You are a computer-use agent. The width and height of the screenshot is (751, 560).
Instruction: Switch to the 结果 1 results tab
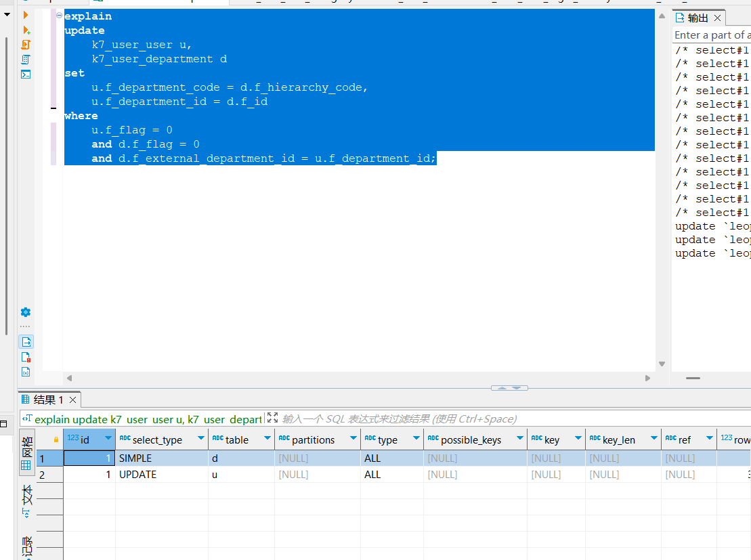[47, 400]
